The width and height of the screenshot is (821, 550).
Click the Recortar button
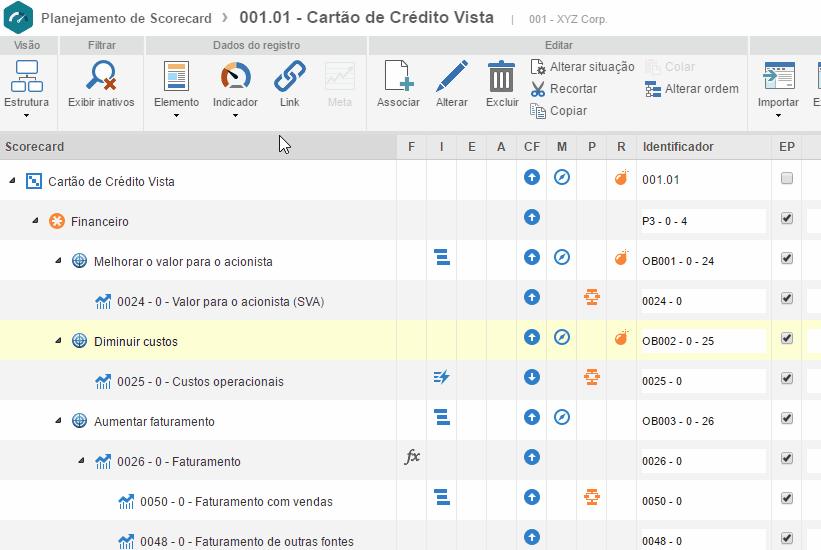573,89
